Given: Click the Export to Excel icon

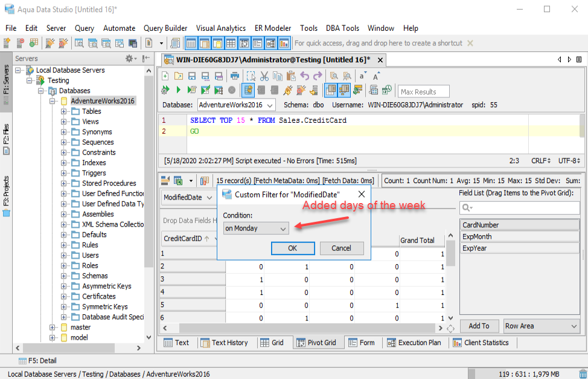Looking at the screenshot, I should (x=179, y=181).
